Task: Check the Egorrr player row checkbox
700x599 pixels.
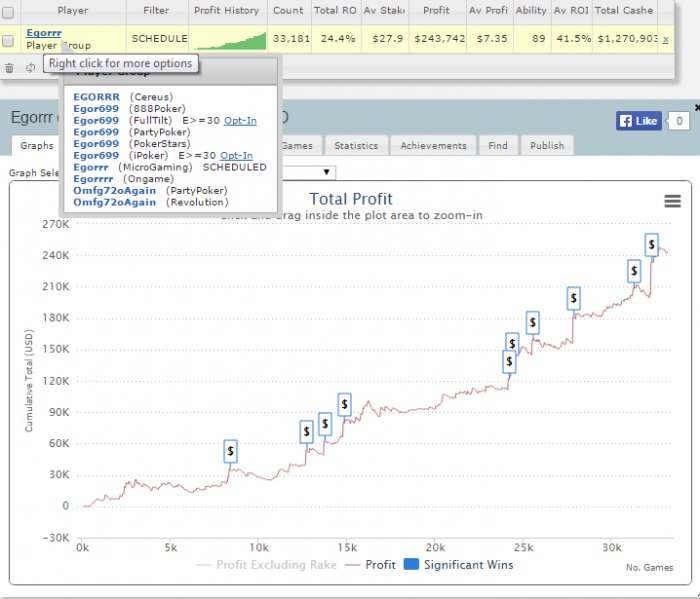Action: pos(9,39)
